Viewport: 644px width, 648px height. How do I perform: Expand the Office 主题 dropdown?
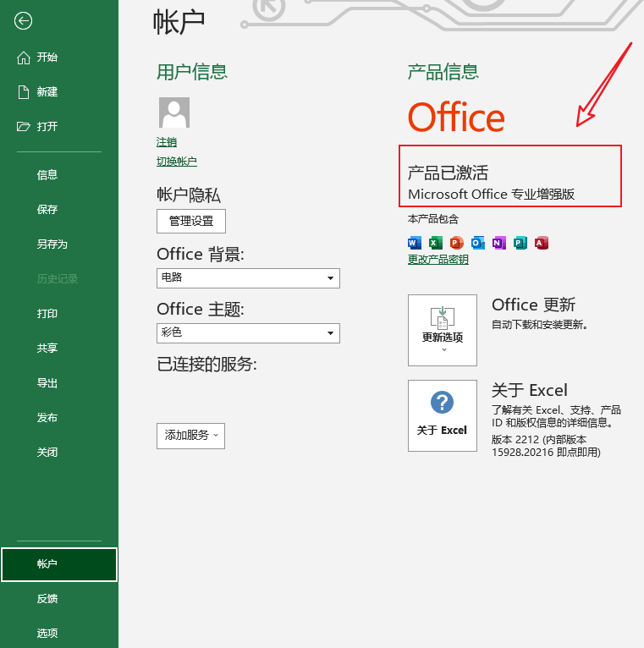tap(248, 333)
